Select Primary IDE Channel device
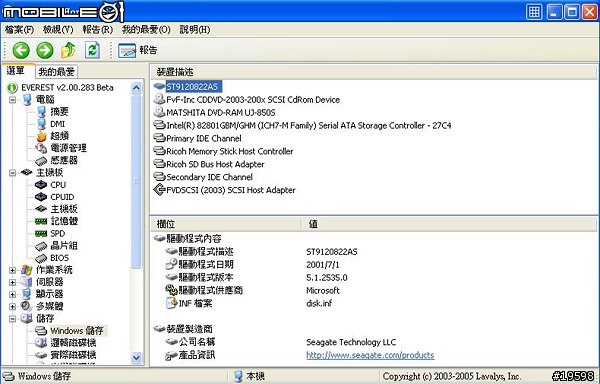Screen dimensions: 600x384 pyautogui.click(x=204, y=138)
